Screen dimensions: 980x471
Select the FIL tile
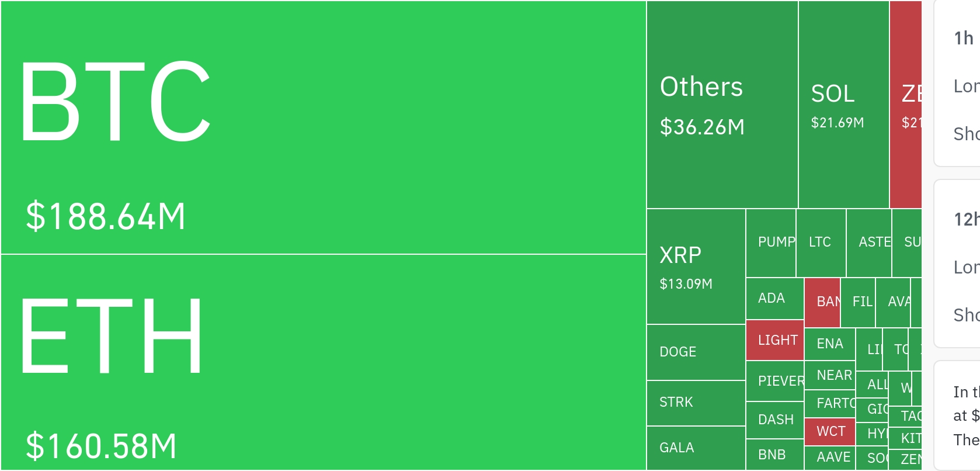click(858, 302)
